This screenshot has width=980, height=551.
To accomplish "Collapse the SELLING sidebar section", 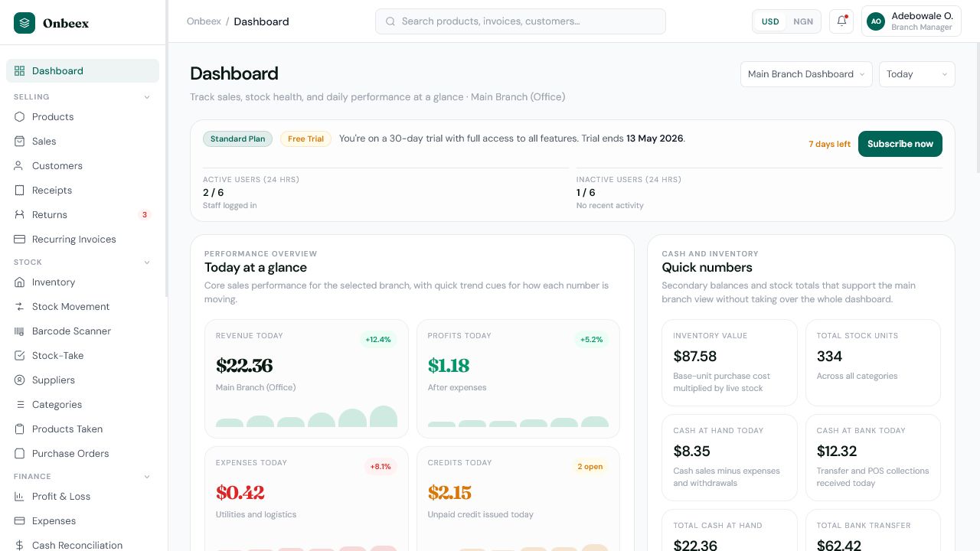I will pos(147,97).
